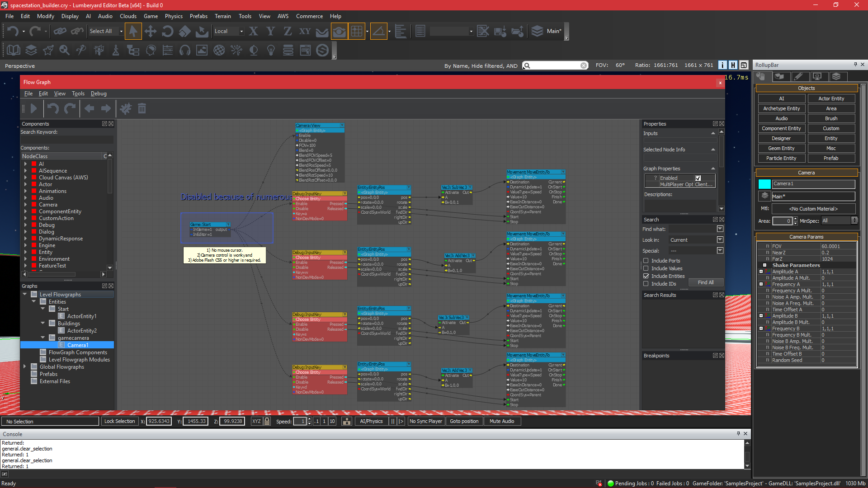868x488 pixels.
Task: Select the Rotate tool in main toolbar
Action: (167, 31)
